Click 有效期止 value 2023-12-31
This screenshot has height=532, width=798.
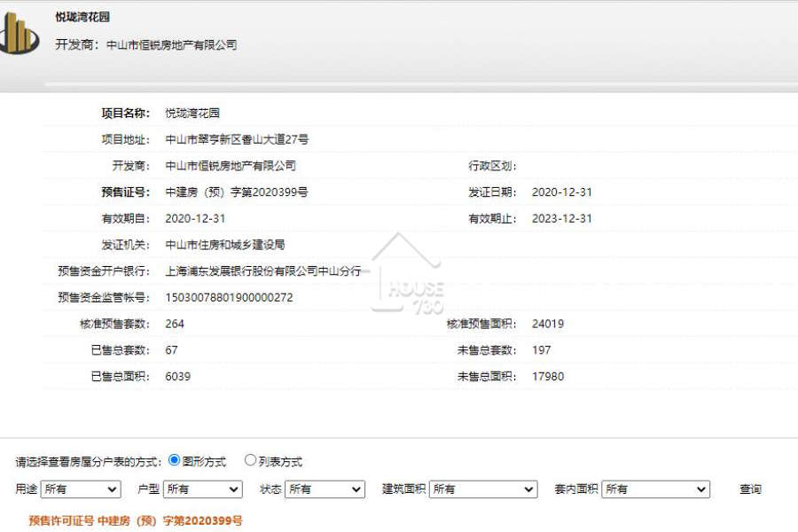tap(562, 219)
